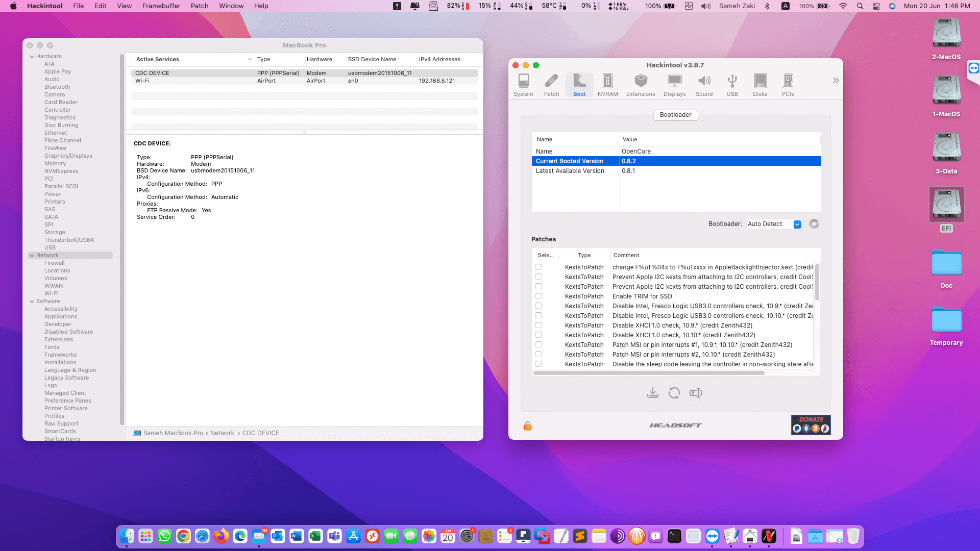Select the Boot toolbar icon

[x=579, y=85]
